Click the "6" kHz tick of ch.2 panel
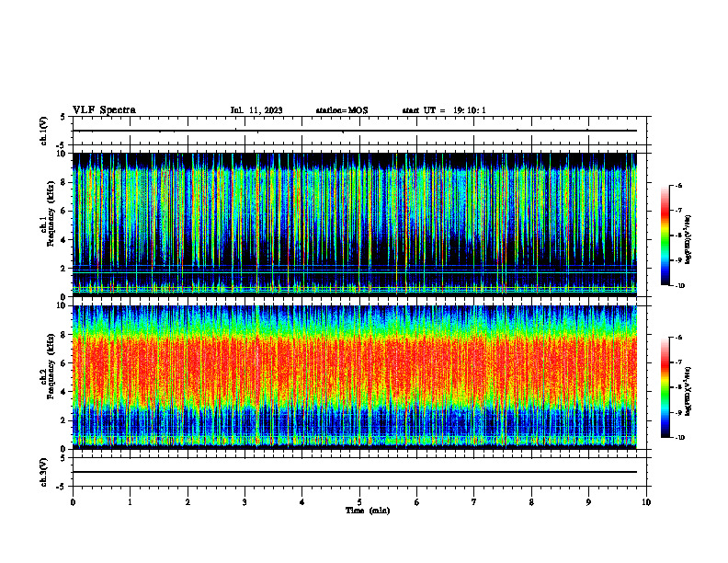Viewport: 728px width, 563px height. pyautogui.click(x=64, y=363)
